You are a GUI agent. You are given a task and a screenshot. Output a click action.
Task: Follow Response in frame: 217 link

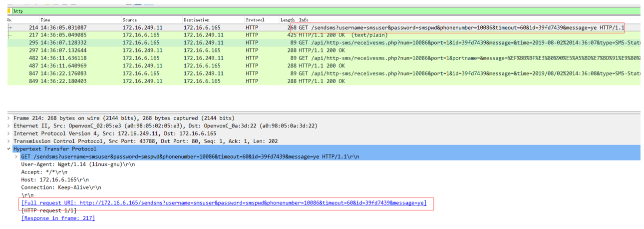pos(58,218)
